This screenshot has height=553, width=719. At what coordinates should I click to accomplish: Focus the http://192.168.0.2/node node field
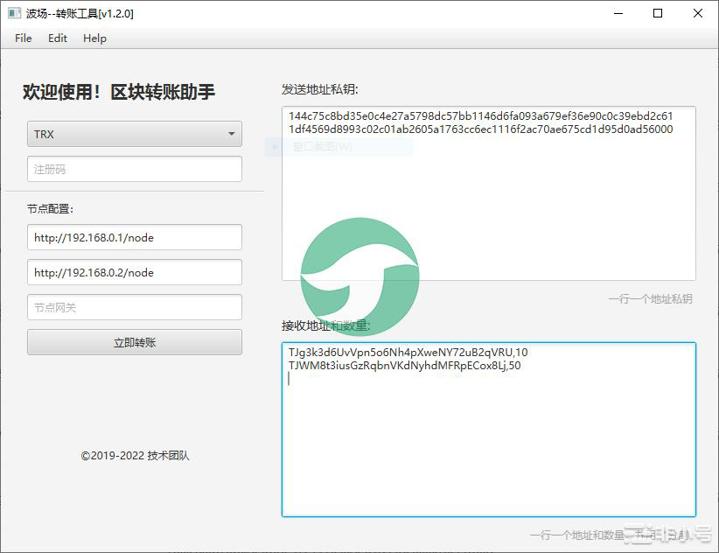click(134, 272)
